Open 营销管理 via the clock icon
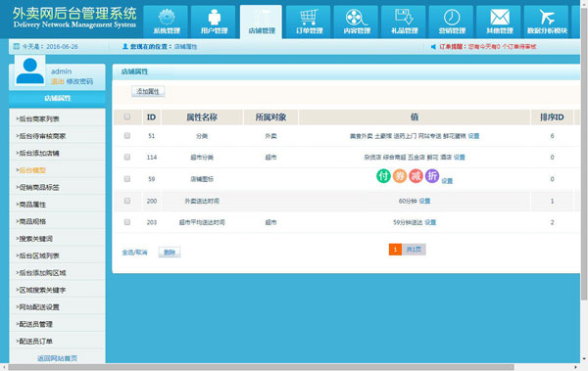 452,18
